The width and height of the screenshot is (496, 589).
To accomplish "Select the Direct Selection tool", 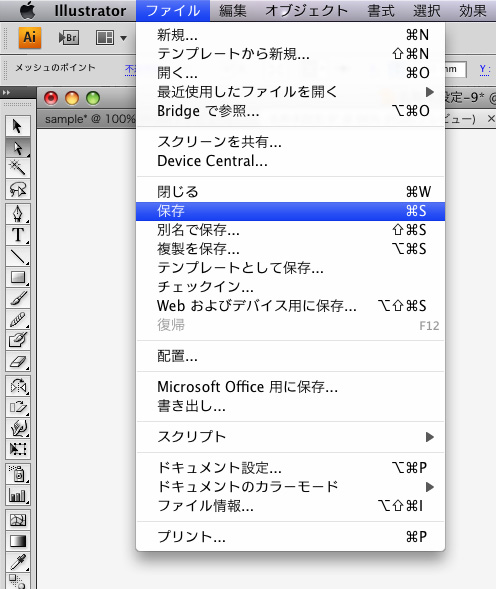I will coord(18,148).
